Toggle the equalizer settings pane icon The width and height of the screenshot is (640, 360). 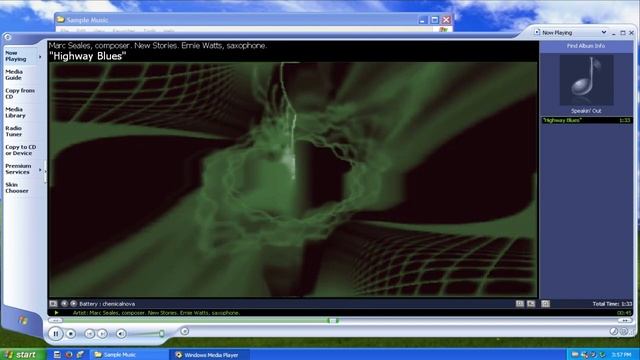coord(520,304)
